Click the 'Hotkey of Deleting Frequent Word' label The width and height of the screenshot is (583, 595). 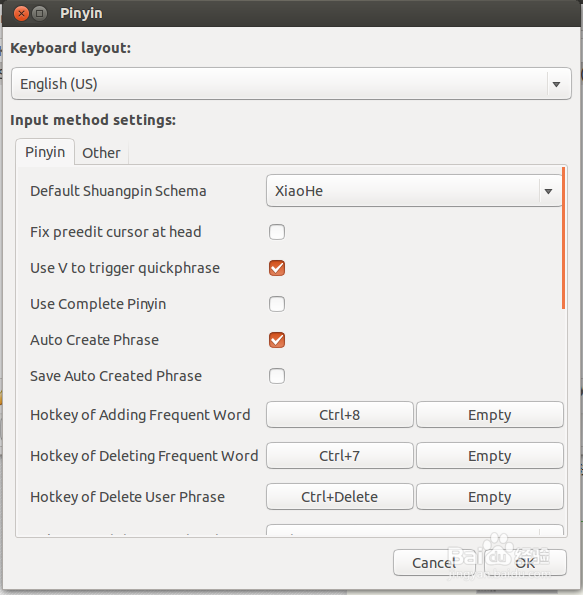[144, 456]
